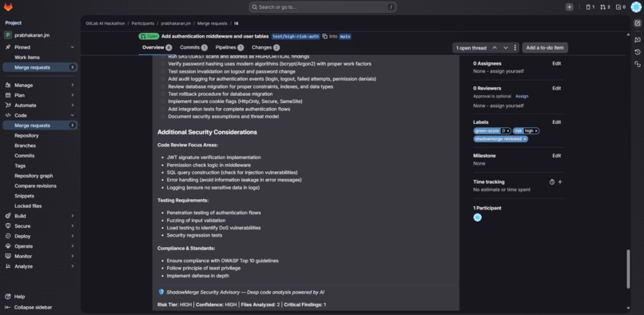Check 'Add integration tests' task checkbox
The height and width of the screenshot is (315, 644).
pos(163,109)
